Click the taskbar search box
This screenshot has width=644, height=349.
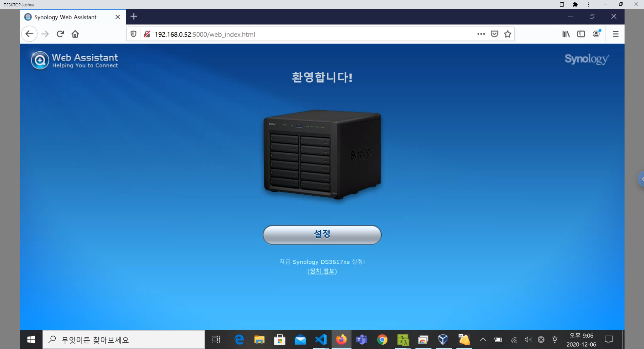[123, 340]
